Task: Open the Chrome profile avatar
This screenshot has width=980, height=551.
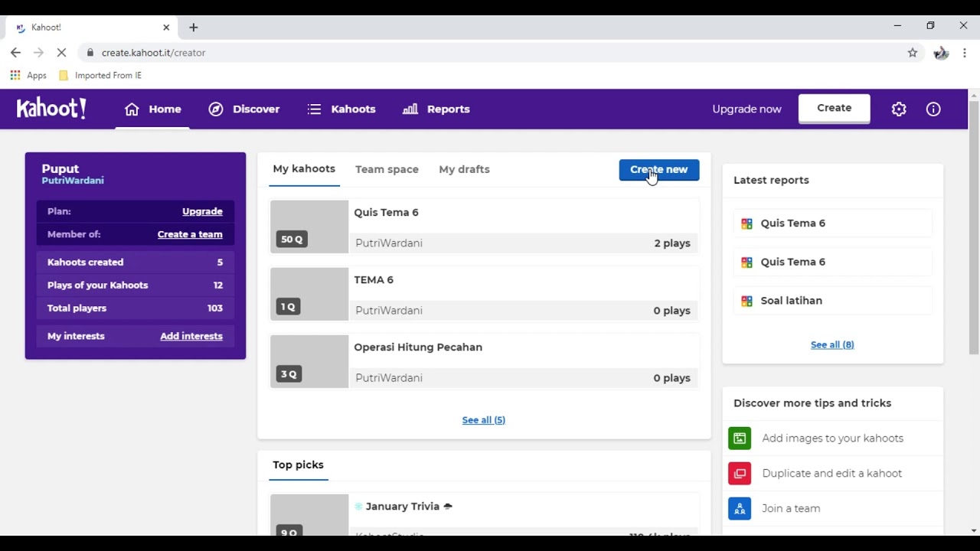Action: pos(941,53)
